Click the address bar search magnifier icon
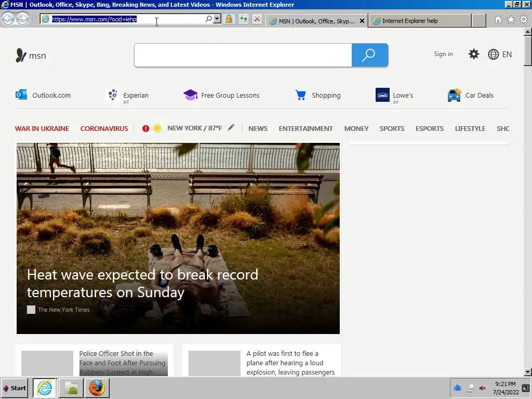Screen dimensions: 532x399 (208, 19)
